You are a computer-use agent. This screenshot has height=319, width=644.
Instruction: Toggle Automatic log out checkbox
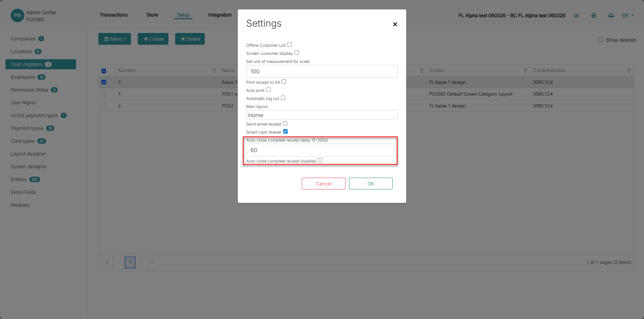coord(283,98)
